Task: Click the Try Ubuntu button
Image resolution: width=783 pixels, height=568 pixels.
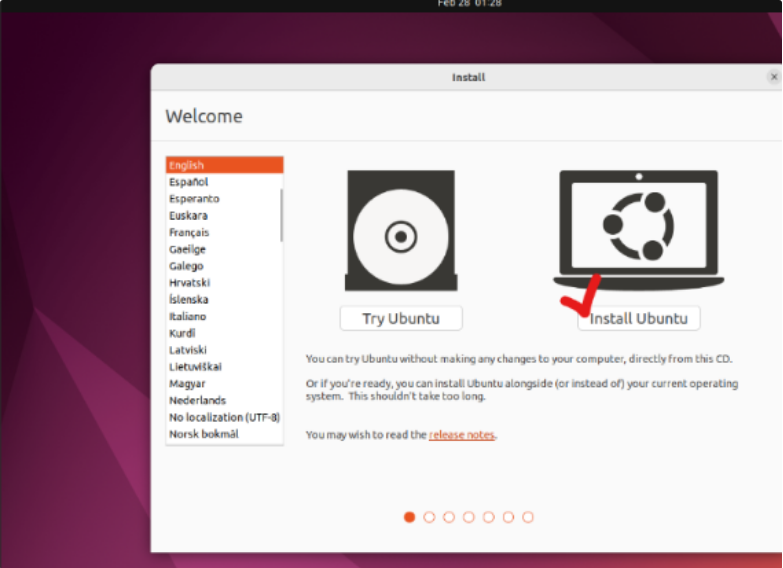Action: (401, 318)
